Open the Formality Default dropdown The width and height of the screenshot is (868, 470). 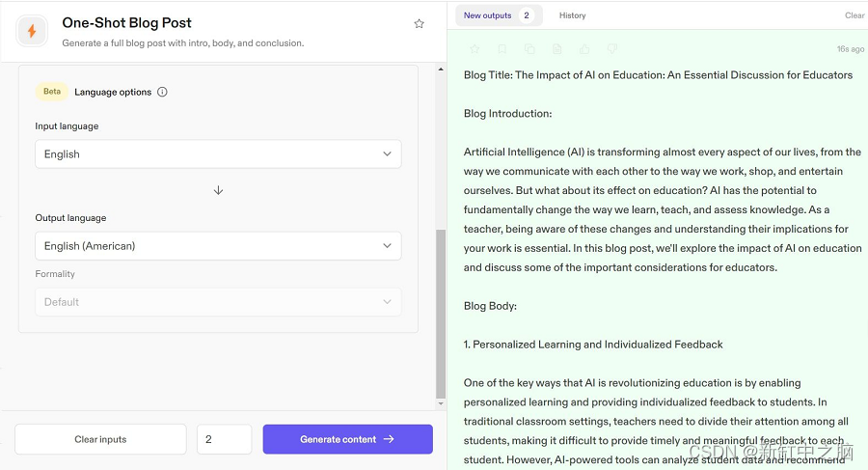[x=218, y=302]
